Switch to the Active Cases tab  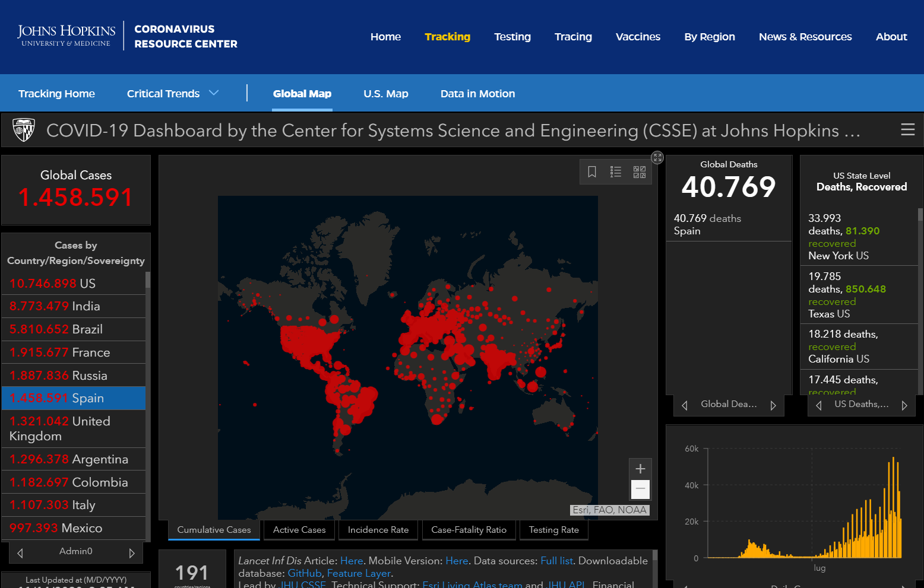(x=299, y=530)
